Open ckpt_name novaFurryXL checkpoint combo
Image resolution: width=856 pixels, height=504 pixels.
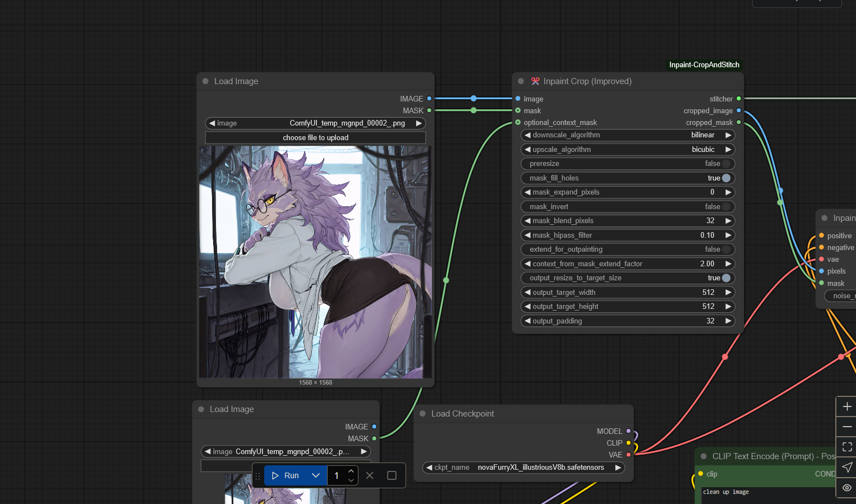(x=523, y=468)
